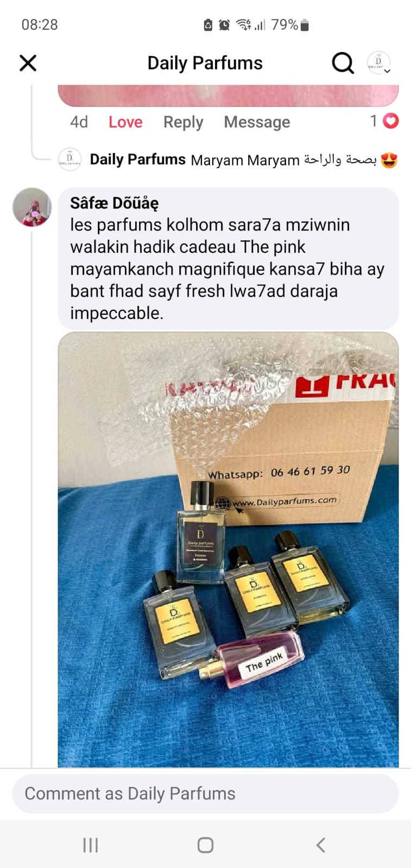Toggle Love on the 4d-old comment
This screenshot has width=411, height=868.
point(125,122)
